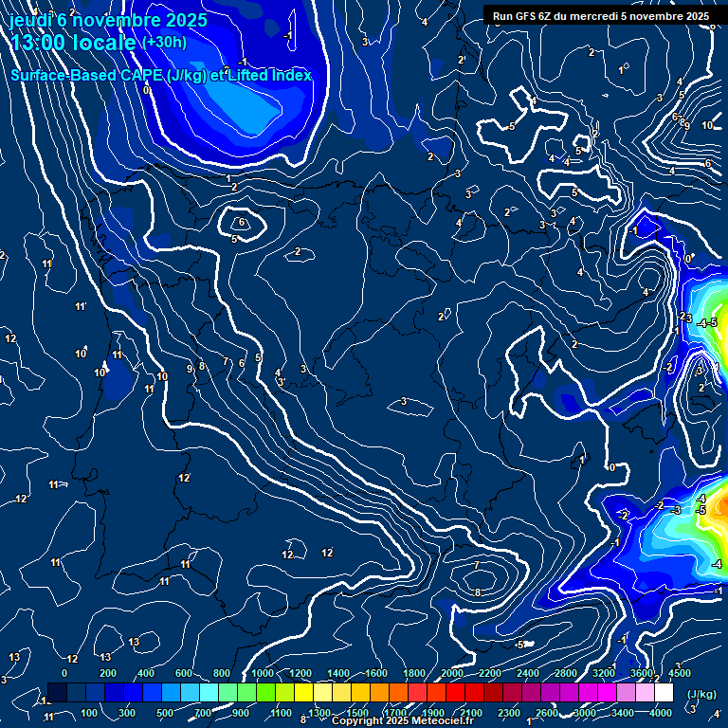The height and width of the screenshot is (728, 728).
Task: Click the darkest navy first legend swatch
Action: point(57,692)
